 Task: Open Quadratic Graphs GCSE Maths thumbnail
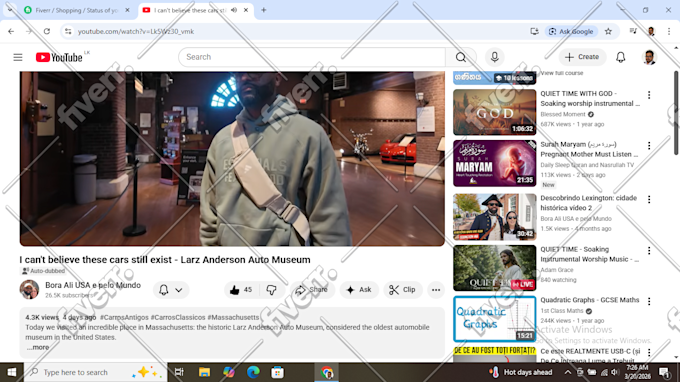click(494, 319)
